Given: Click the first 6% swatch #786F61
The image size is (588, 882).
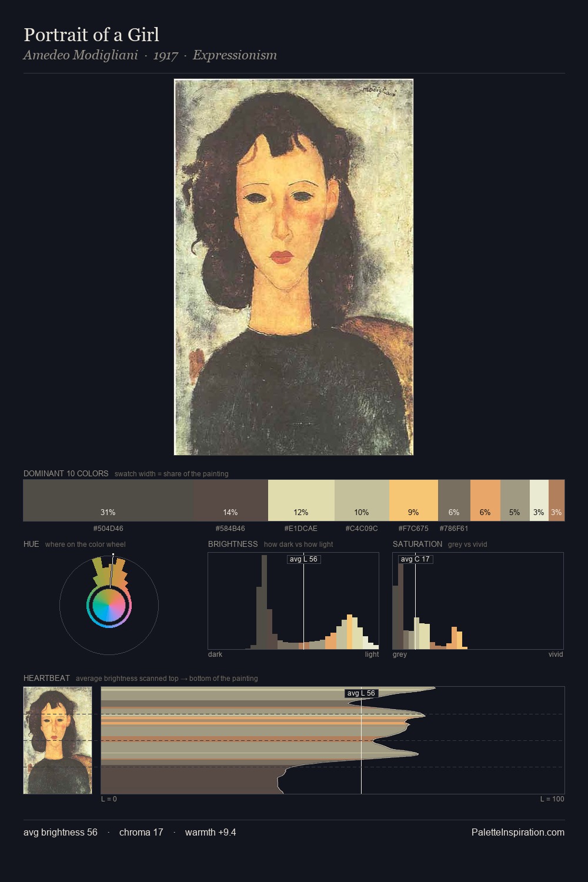Looking at the screenshot, I should pos(454,500).
